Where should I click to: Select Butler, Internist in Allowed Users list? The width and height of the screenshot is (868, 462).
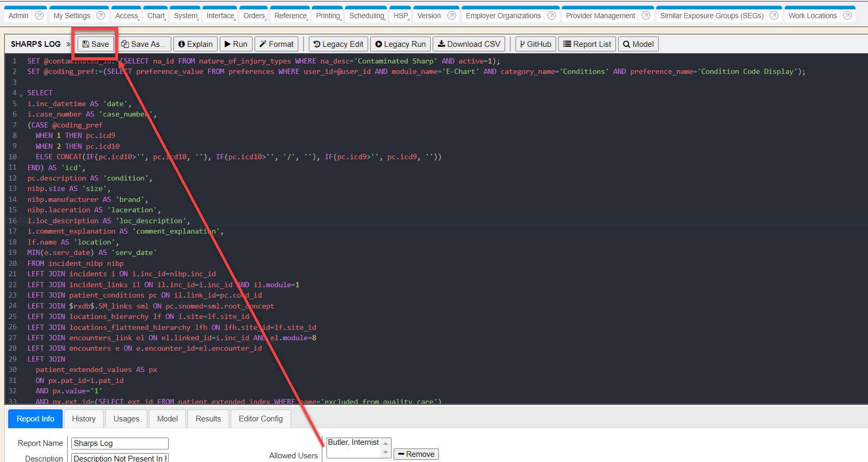click(x=354, y=442)
